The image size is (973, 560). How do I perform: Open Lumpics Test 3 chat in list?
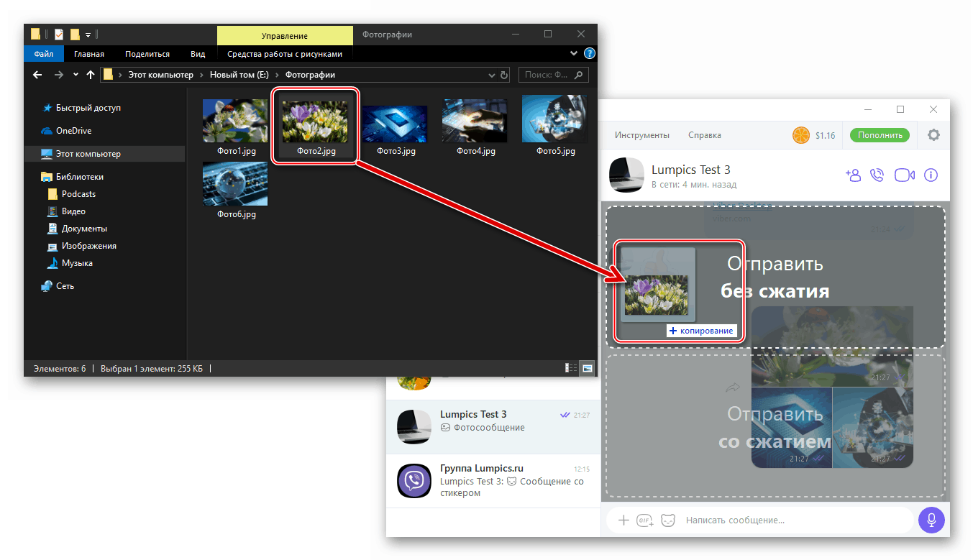click(x=493, y=427)
